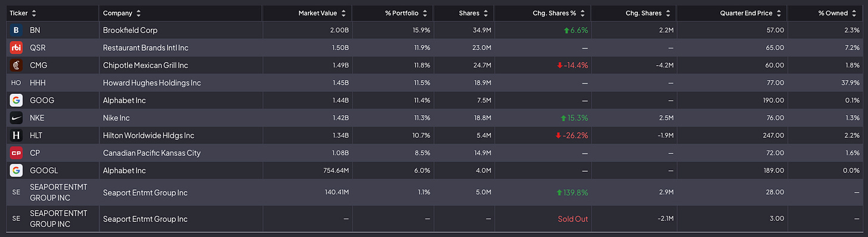Sort table by Ticker column

pos(22,13)
